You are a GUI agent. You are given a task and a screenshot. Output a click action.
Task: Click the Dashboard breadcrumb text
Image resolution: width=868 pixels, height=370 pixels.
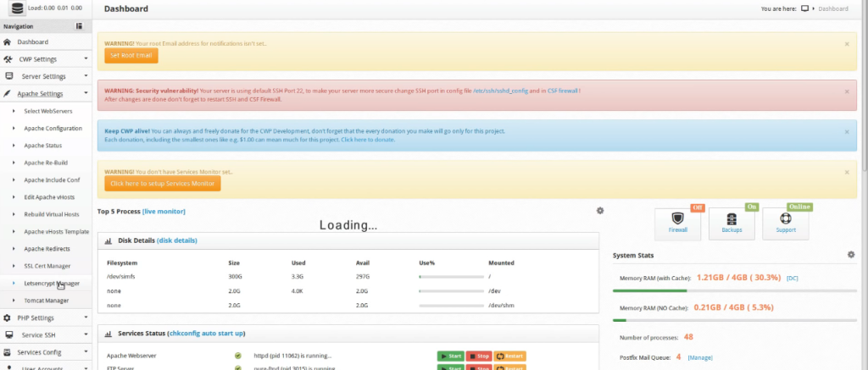pos(833,8)
